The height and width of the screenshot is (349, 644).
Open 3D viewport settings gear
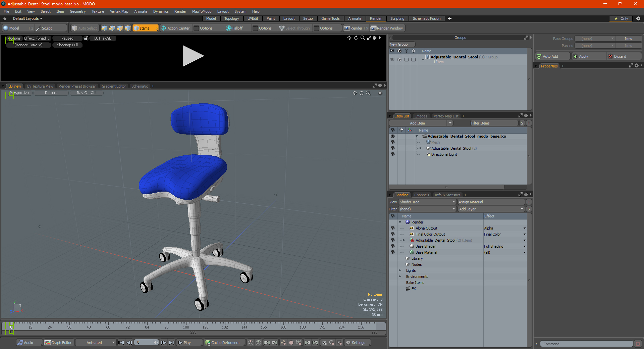[x=380, y=93]
